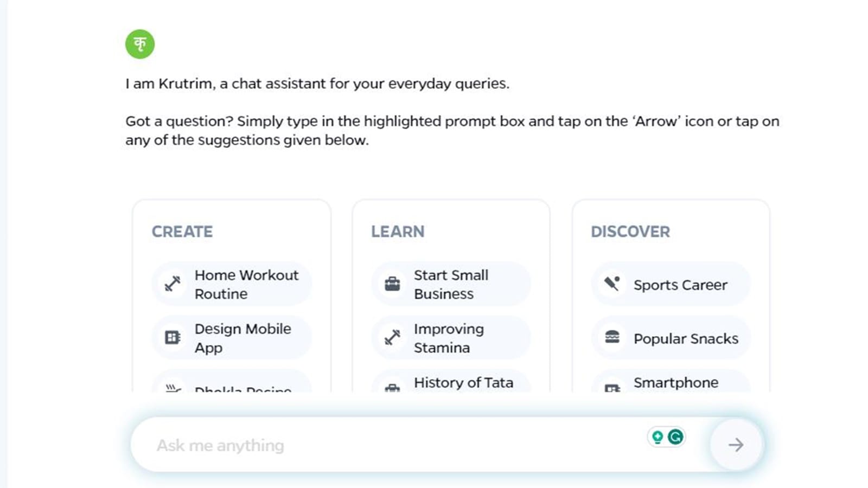Screen dimensions: 868x488
Task: Send the query with the arrow icon
Action: (x=736, y=445)
